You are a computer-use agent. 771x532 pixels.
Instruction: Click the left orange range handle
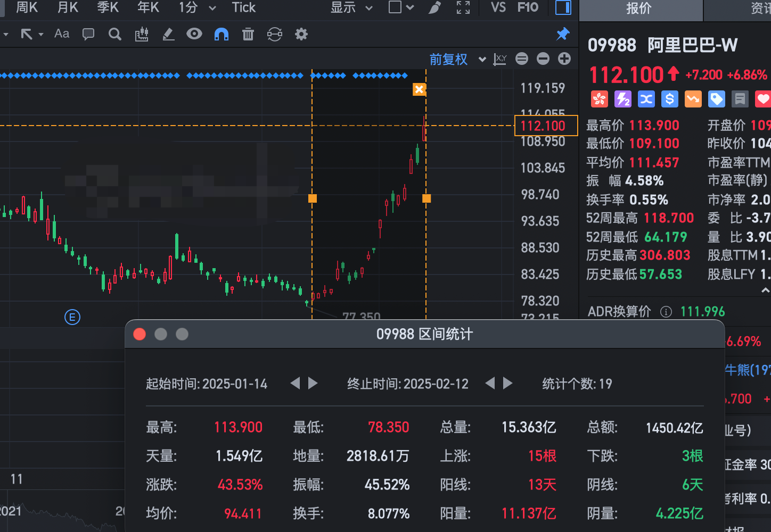tap(313, 198)
